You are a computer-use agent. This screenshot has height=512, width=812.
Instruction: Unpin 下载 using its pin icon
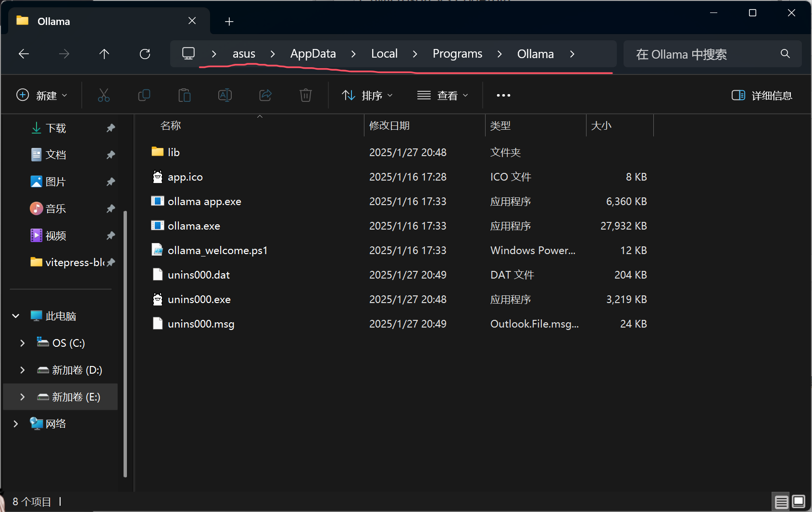(x=111, y=128)
